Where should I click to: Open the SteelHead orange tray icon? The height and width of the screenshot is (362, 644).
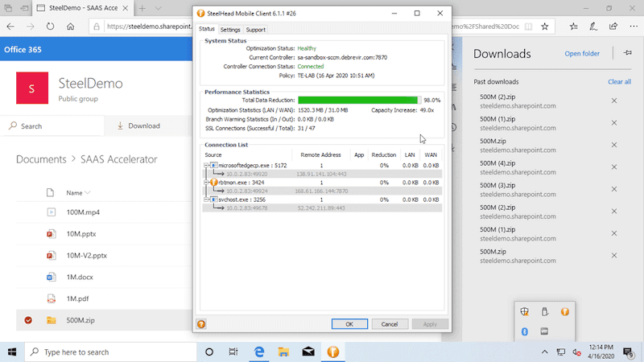pyautogui.click(x=565, y=312)
